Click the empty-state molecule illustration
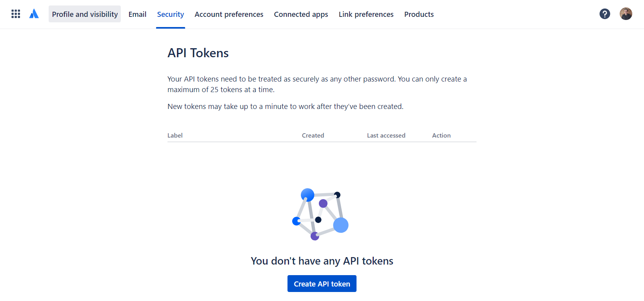The height and width of the screenshot is (301, 644). pyautogui.click(x=320, y=214)
